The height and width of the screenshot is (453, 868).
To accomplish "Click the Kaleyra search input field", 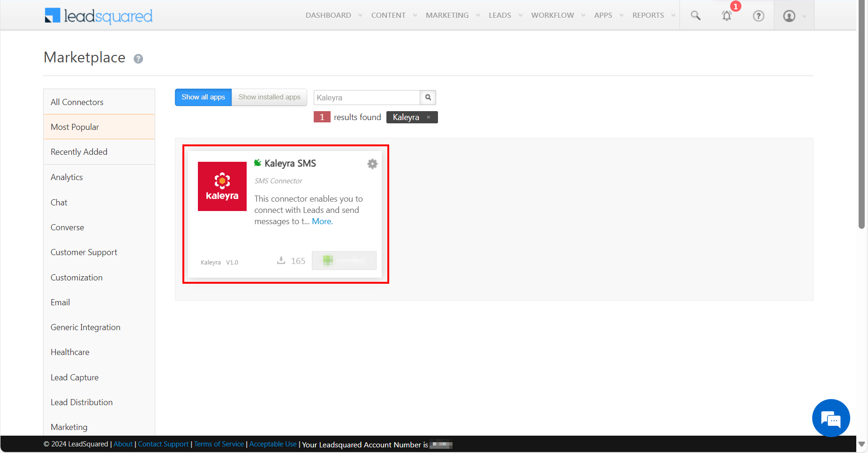I will (367, 98).
